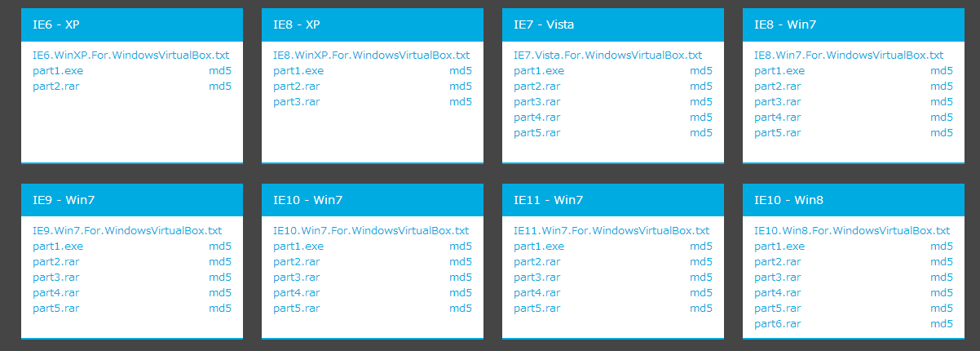
Task: Open IE9.Win7.For.WindowsVirtualBox.txt link
Action: (127, 231)
